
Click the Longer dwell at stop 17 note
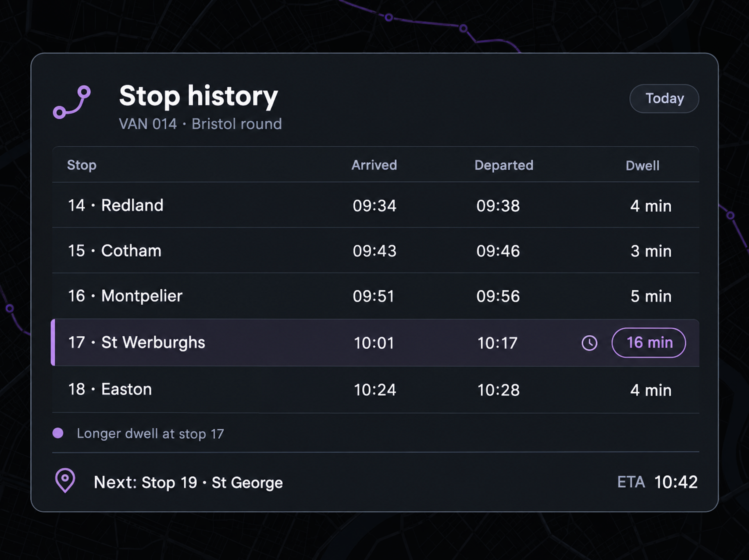pos(150,434)
